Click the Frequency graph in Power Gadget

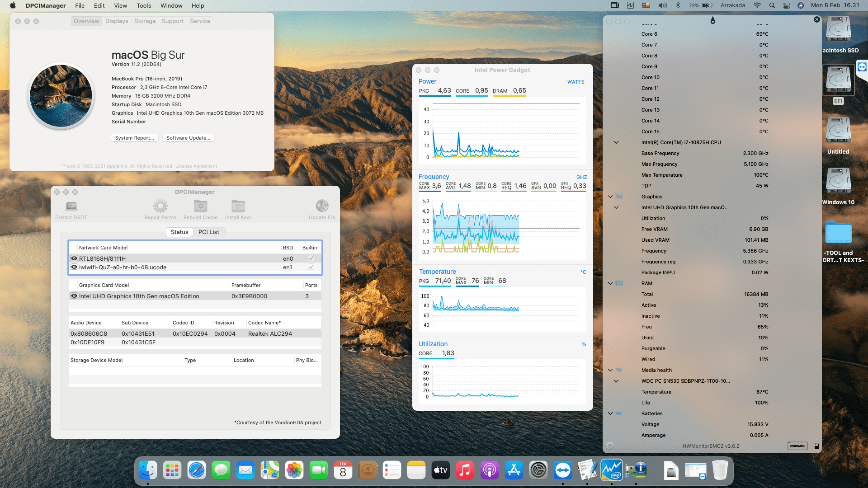[502, 225]
